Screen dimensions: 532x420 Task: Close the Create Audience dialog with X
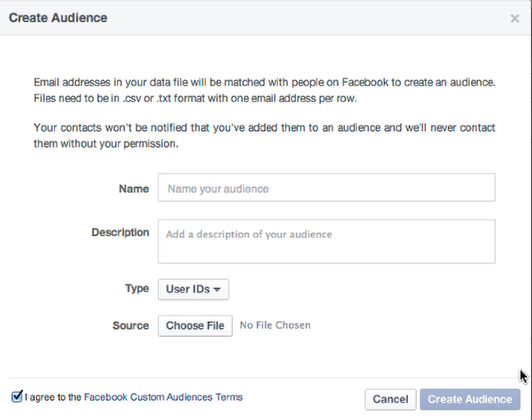[515, 18]
